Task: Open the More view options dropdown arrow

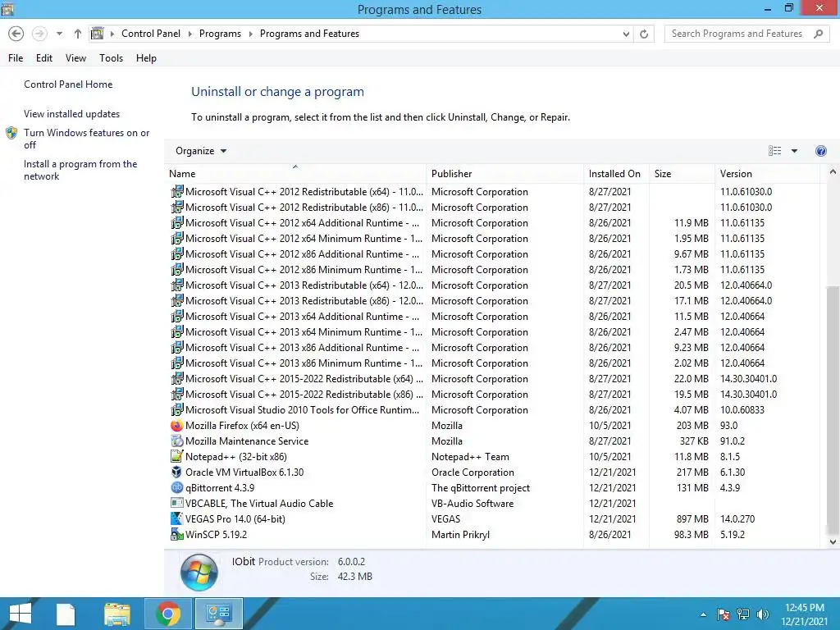Action: 794,151
